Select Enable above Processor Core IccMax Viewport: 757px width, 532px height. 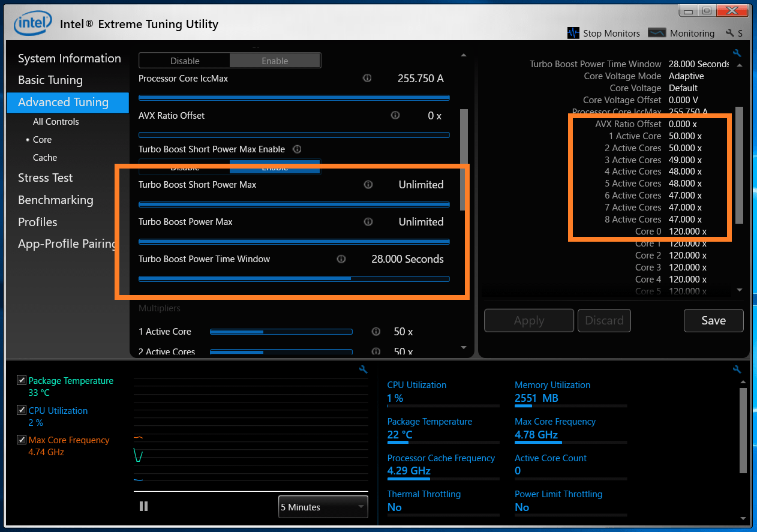(275, 61)
